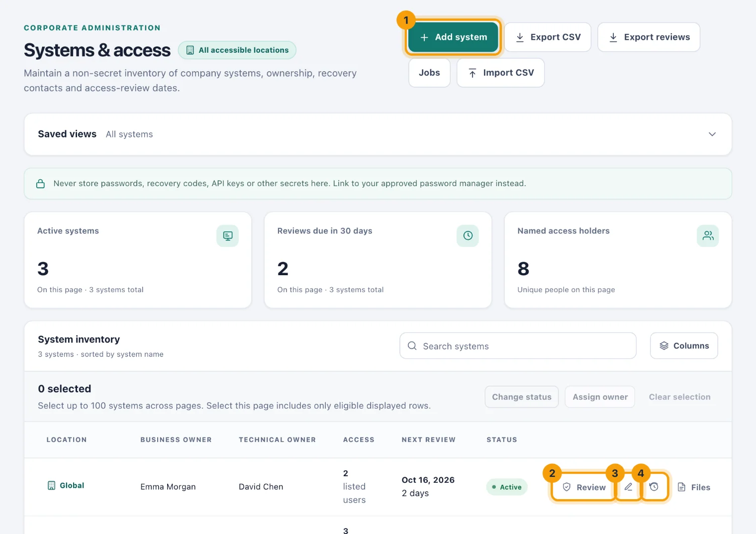Click the Assign owner bulk action

pyautogui.click(x=600, y=397)
